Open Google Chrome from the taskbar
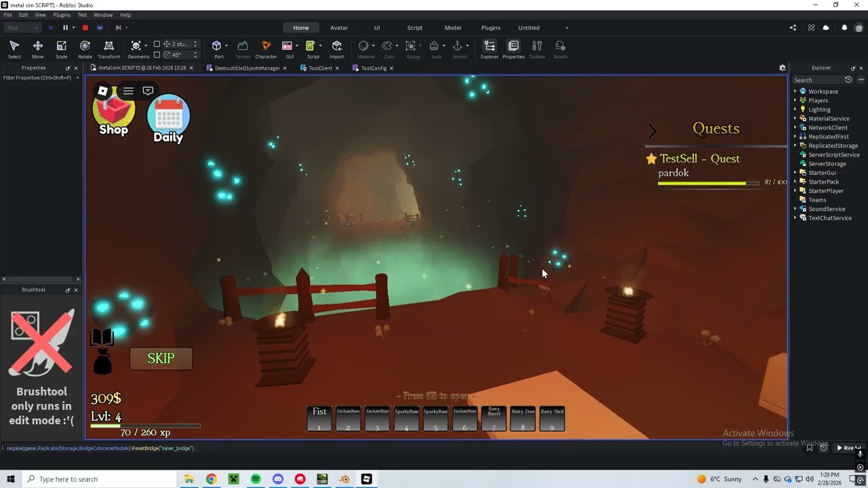The width and height of the screenshot is (868, 488). pos(211,479)
